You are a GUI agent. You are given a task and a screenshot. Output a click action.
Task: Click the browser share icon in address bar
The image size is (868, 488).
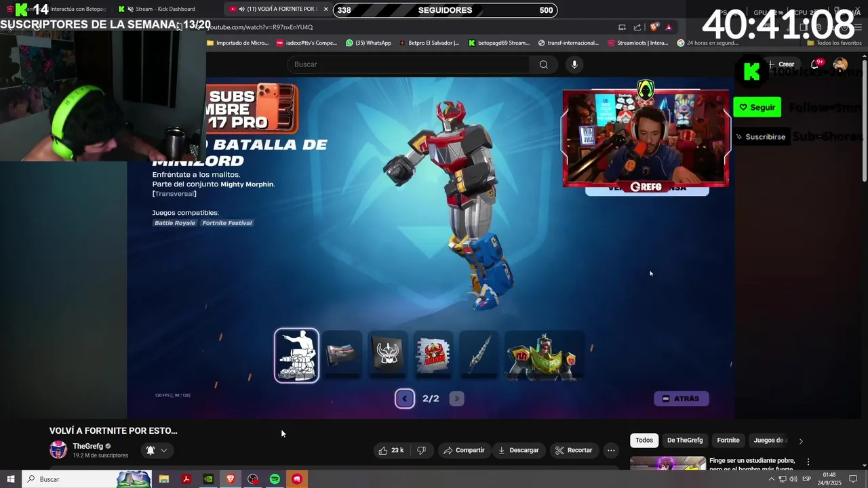pos(637,27)
